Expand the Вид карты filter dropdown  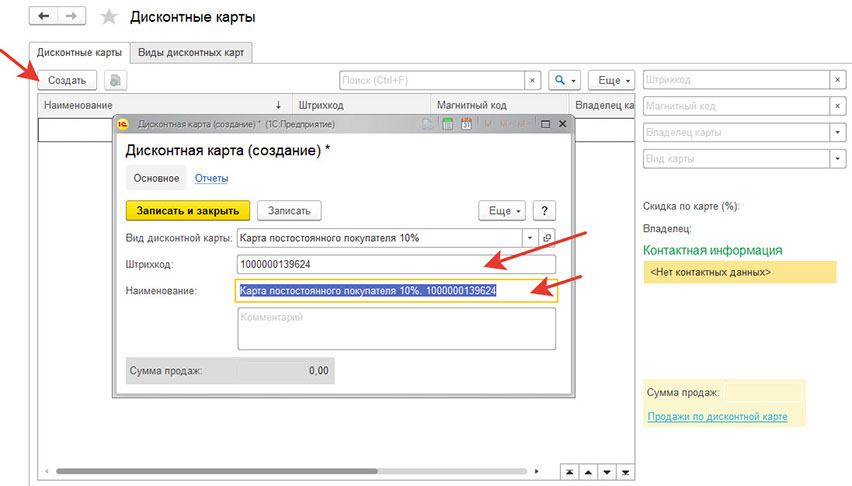coord(837,159)
